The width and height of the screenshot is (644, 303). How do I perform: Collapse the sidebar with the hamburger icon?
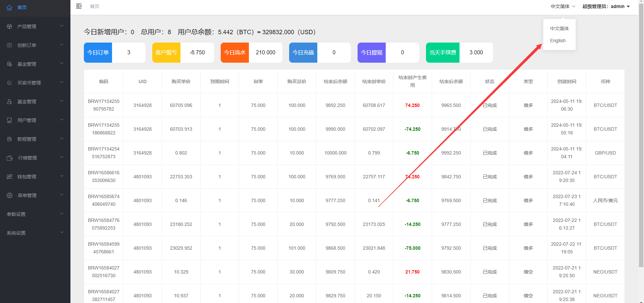pyautogui.click(x=79, y=6)
